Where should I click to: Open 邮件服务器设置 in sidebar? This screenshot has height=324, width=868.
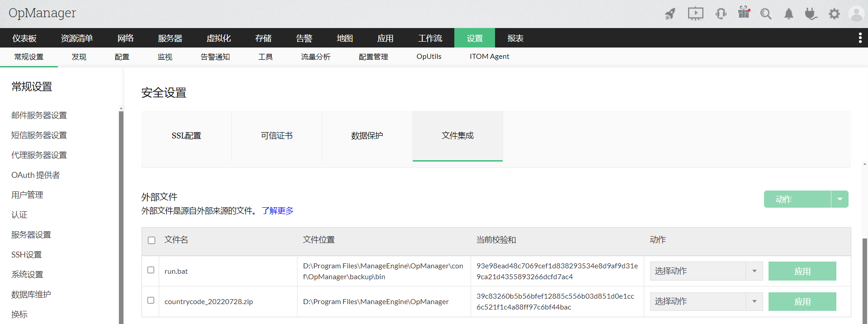click(39, 115)
